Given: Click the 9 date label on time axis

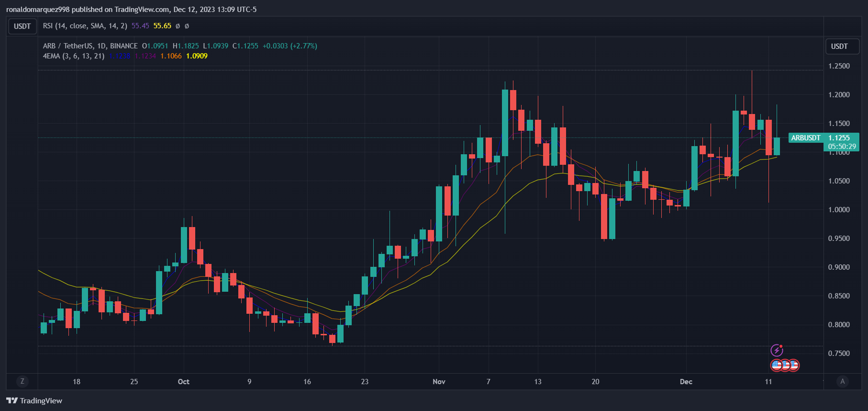Looking at the screenshot, I should point(249,382).
